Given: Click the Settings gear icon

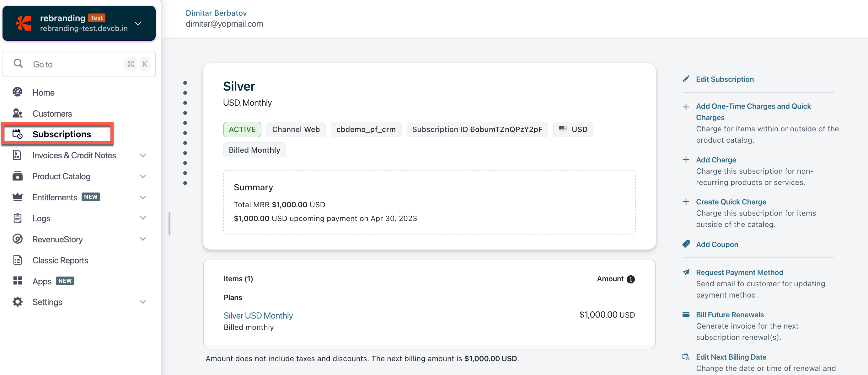Looking at the screenshot, I should click(x=18, y=302).
